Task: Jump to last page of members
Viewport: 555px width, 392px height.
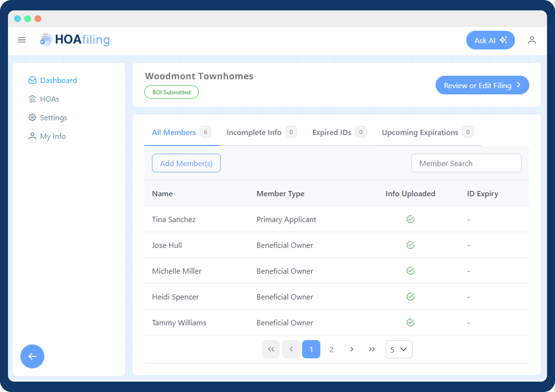Action: [372, 349]
